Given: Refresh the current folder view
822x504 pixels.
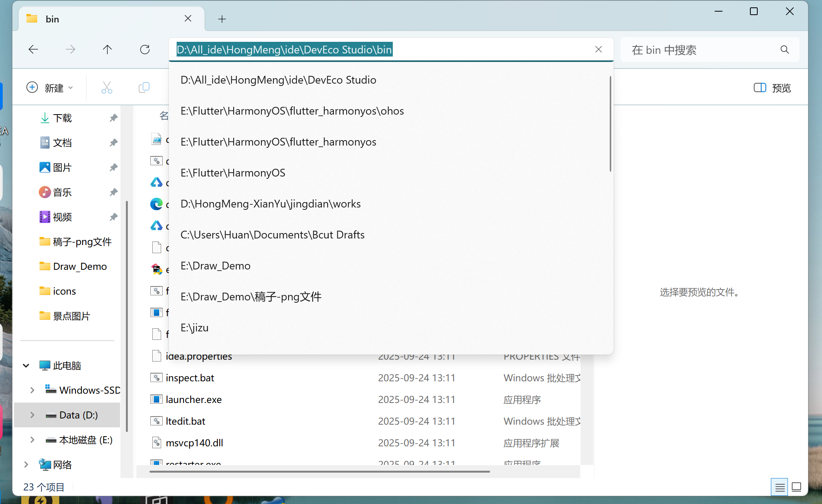Looking at the screenshot, I should click(x=145, y=50).
